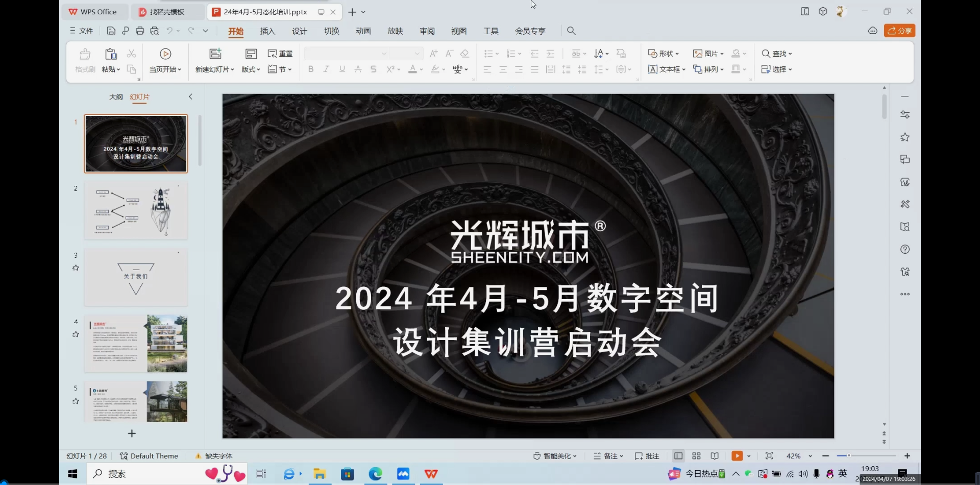
Task: Open the font color swatch
Action: click(x=412, y=69)
